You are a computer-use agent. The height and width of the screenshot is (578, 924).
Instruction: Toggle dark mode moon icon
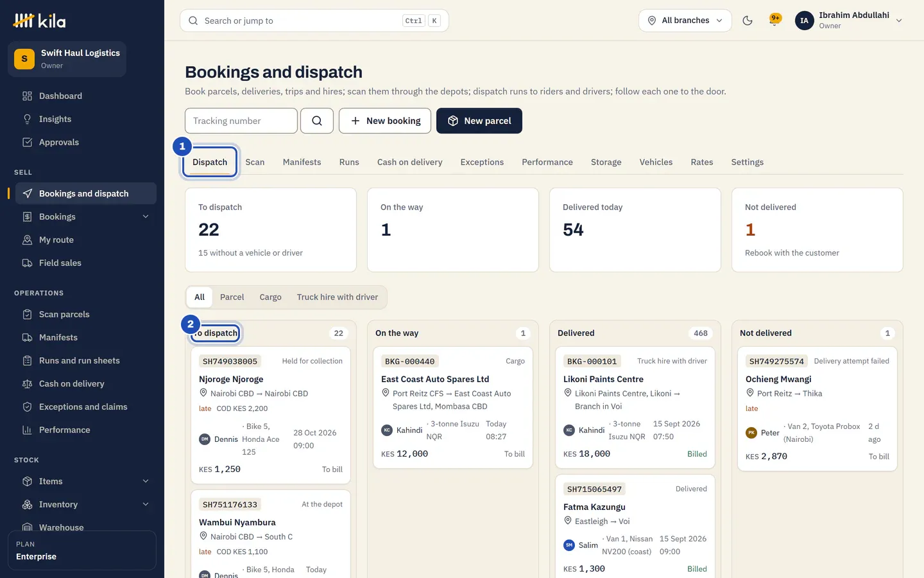(x=748, y=21)
